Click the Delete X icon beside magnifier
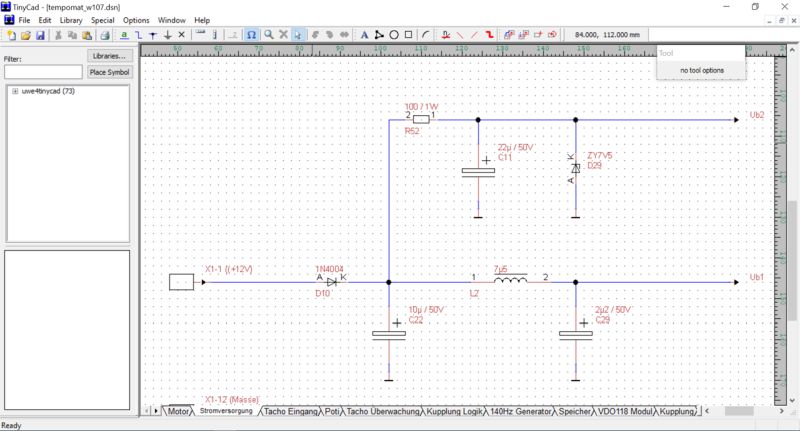The height and width of the screenshot is (431, 800). click(283, 35)
